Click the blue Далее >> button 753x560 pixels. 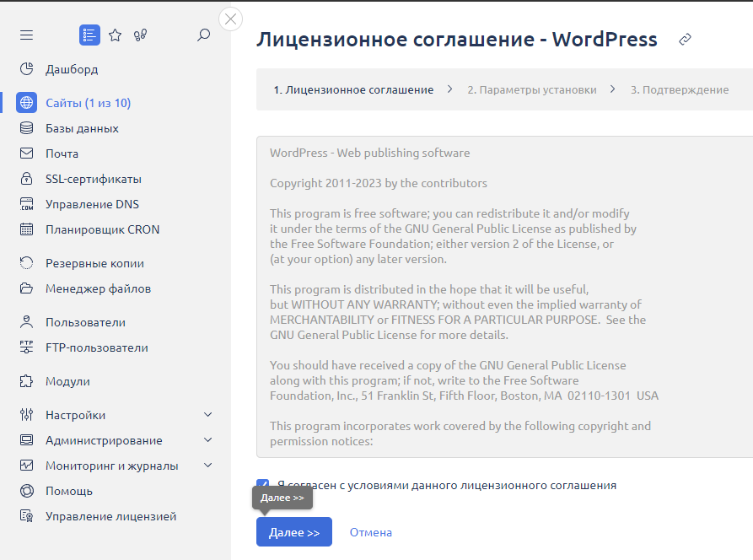(x=294, y=531)
